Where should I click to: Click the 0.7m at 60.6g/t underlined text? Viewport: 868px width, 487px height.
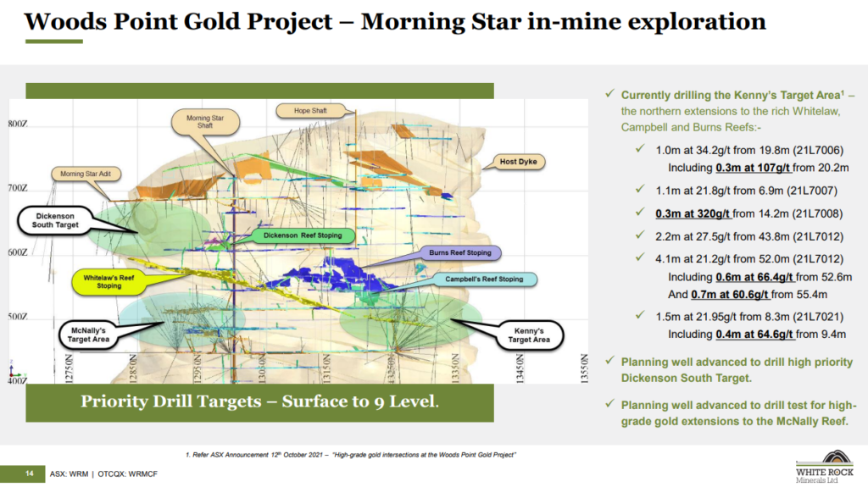pos(730,295)
